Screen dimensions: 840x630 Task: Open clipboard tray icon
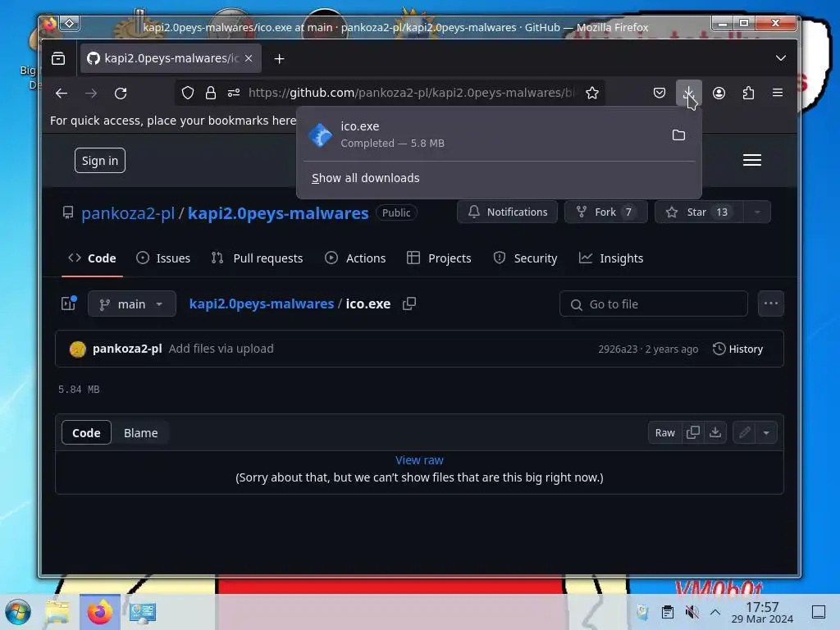point(668,612)
